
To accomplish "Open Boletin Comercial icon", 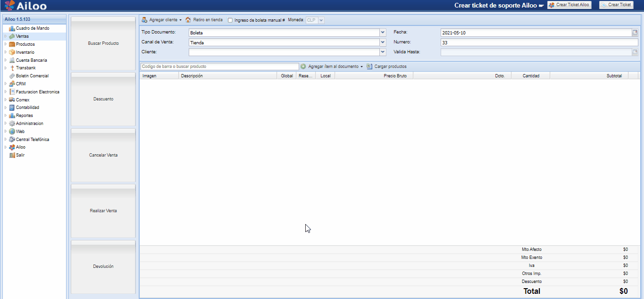I will [12, 76].
